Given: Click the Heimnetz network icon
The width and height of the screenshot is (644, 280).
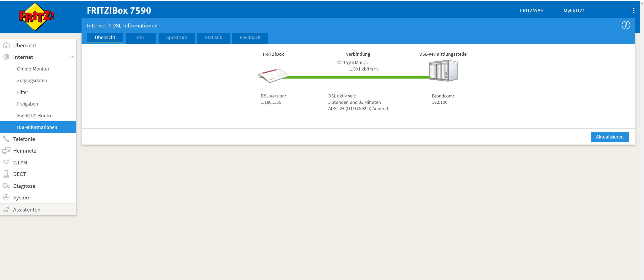Looking at the screenshot, I should [x=6, y=151].
